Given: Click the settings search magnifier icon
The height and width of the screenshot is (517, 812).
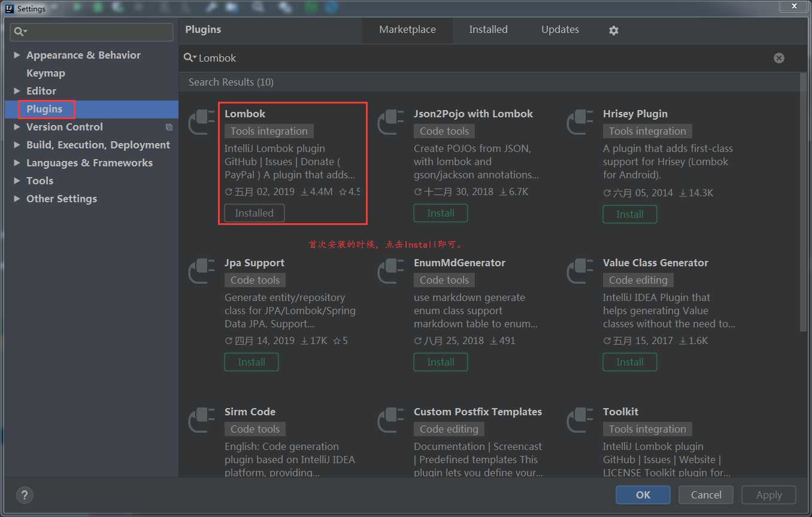Looking at the screenshot, I should point(21,31).
